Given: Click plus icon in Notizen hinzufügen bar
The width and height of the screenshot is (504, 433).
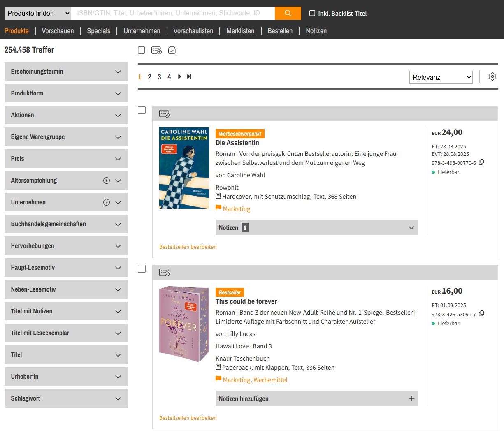Looking at the screenshot, I should (x=411, y=398).
